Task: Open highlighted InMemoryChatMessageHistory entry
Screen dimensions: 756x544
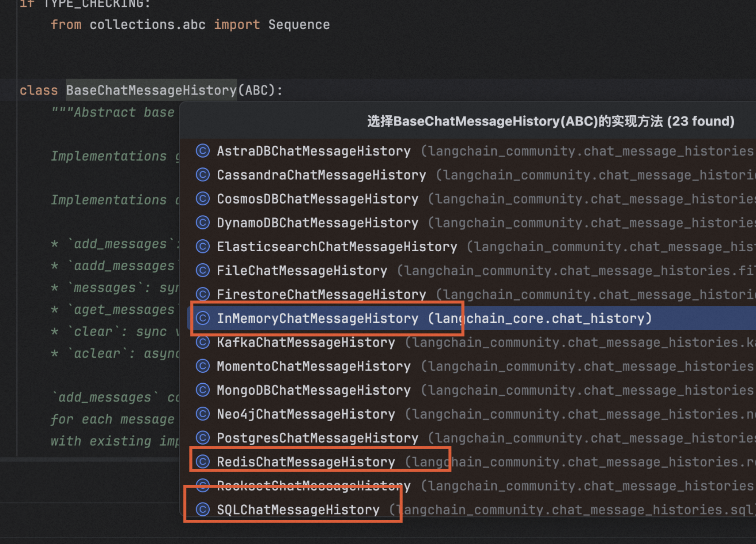Action: (x=472, y=318)
